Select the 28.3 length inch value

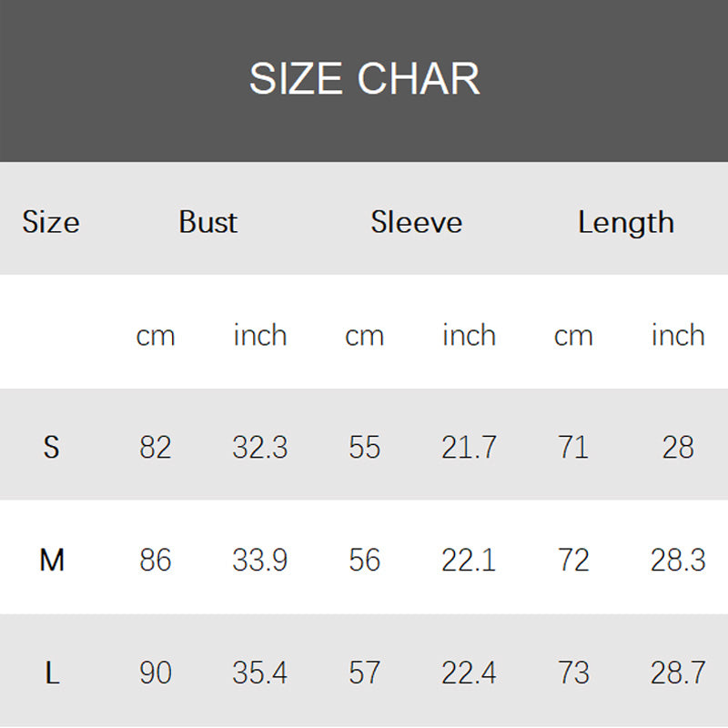(678, 560)
